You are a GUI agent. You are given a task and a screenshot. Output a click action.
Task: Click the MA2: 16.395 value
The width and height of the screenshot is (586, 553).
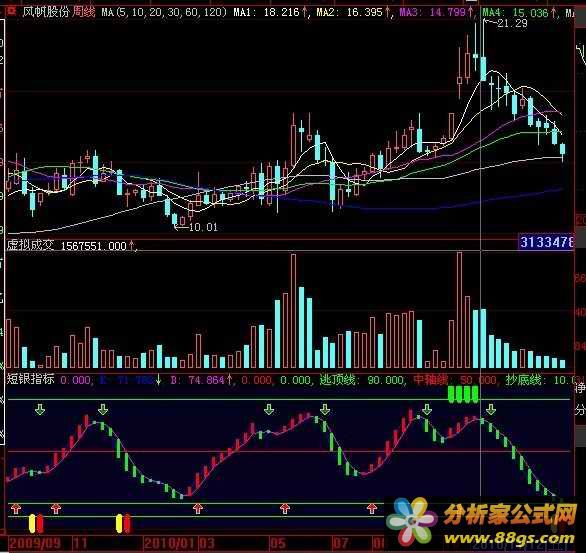353,13
